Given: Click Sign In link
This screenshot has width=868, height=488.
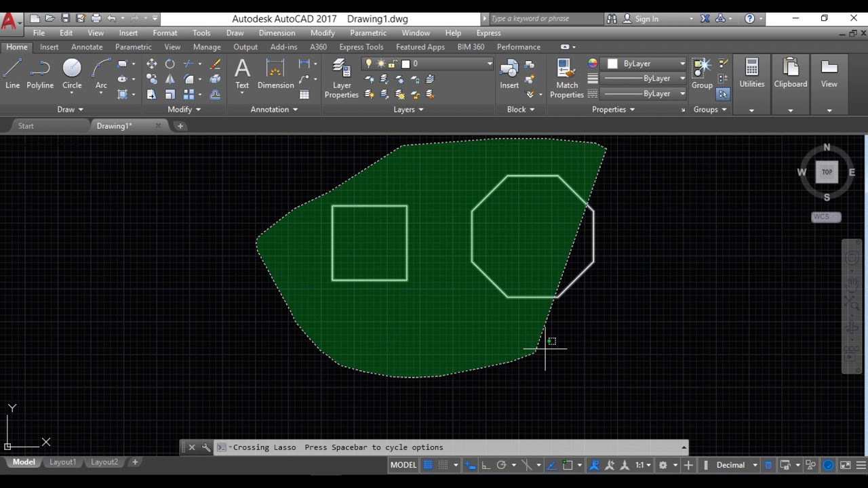Looking at the screenshot, I should point(646,19).
